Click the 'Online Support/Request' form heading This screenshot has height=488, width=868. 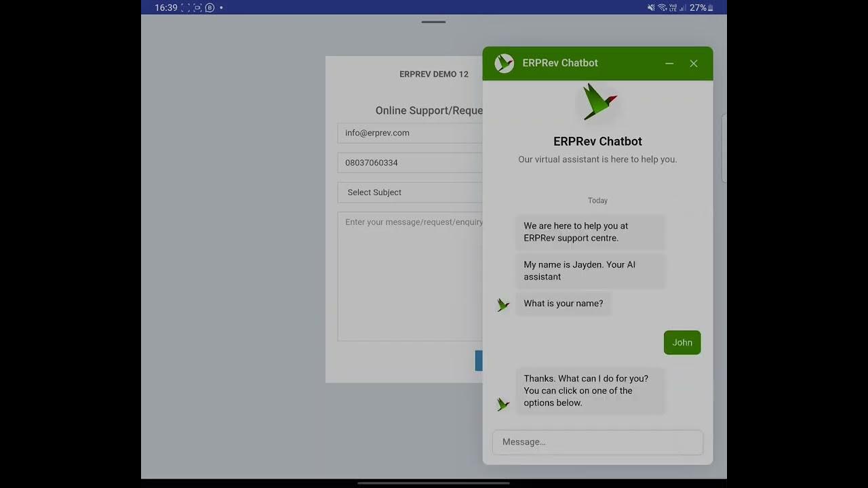click(x=429, y=110)
